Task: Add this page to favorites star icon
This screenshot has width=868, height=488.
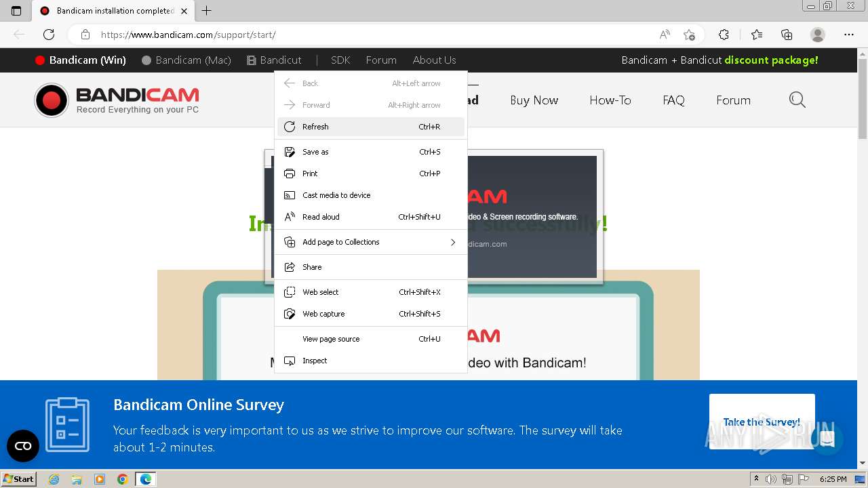Action: pos(690,35)
